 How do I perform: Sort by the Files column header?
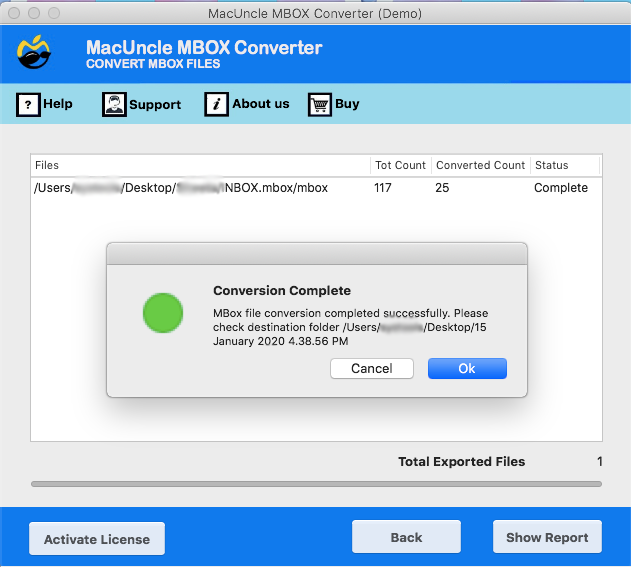(200, 165)
